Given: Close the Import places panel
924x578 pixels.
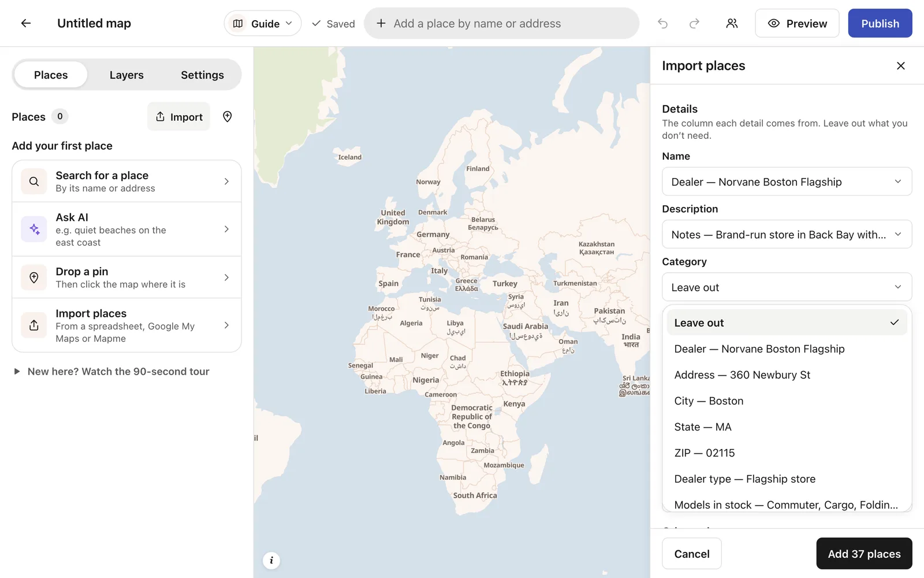Looking at the screenshot, I should click(x=901, y=66).
